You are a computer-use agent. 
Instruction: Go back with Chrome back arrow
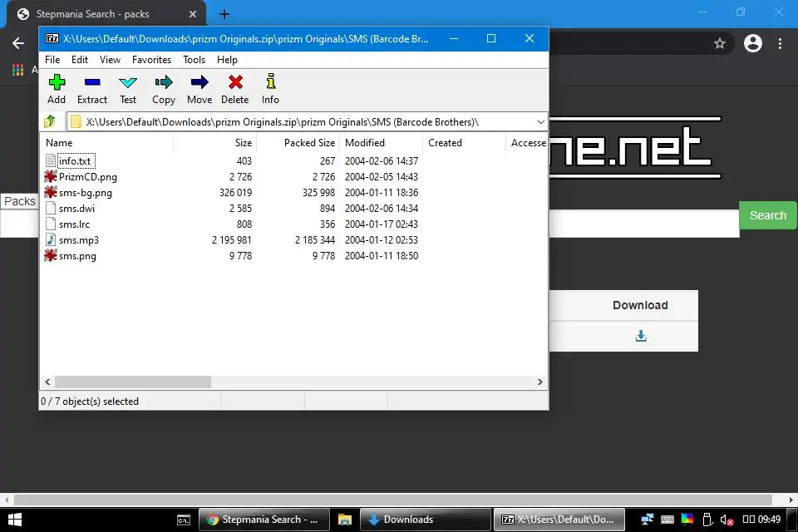click(18, 43)
